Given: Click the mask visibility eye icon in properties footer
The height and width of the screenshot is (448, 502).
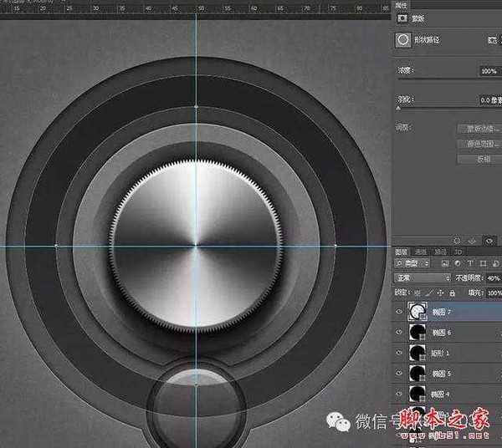Looking at the screenshot, I should [490, 240].
